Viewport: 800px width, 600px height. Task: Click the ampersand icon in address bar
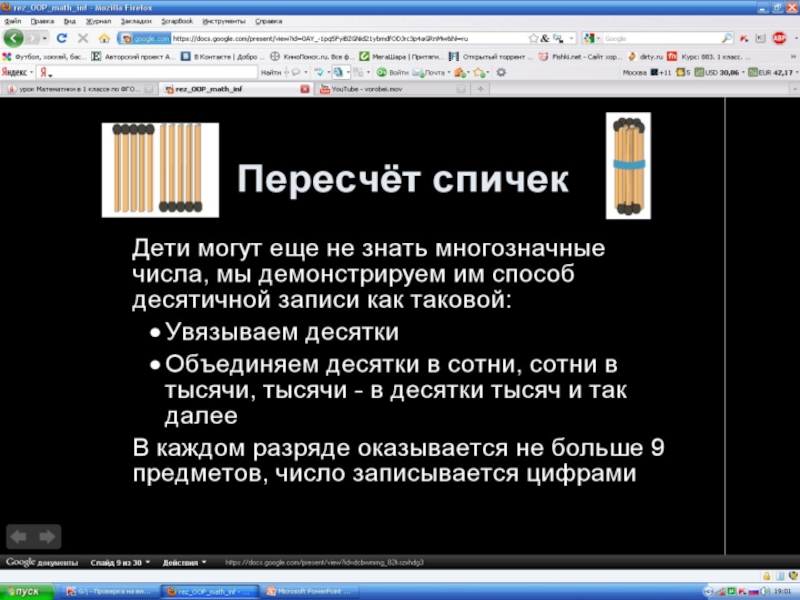[545, 38]
